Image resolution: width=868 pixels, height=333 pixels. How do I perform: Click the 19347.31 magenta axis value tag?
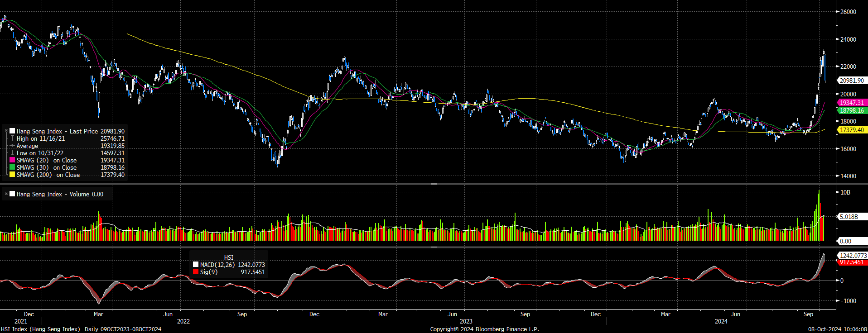852,103
